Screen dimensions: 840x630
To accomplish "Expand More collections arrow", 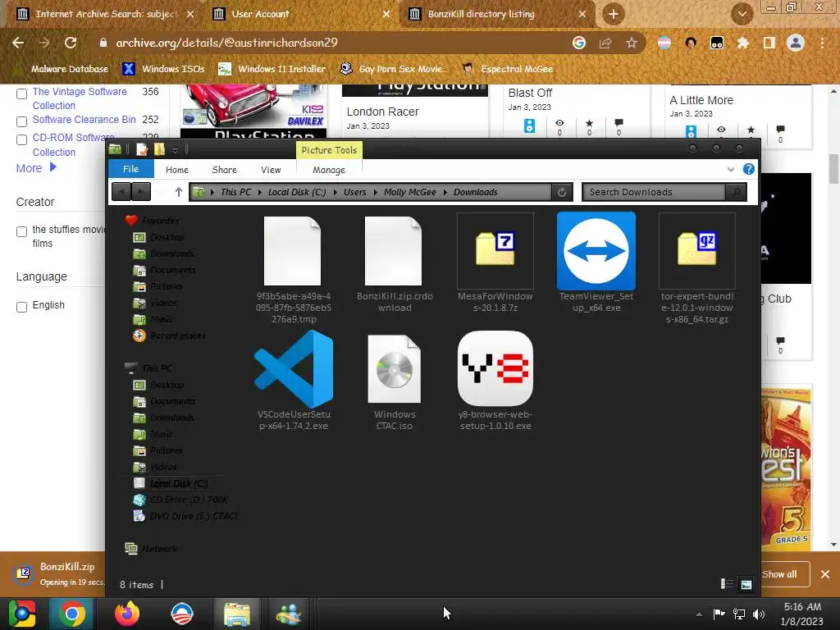I will coord(53,167).
